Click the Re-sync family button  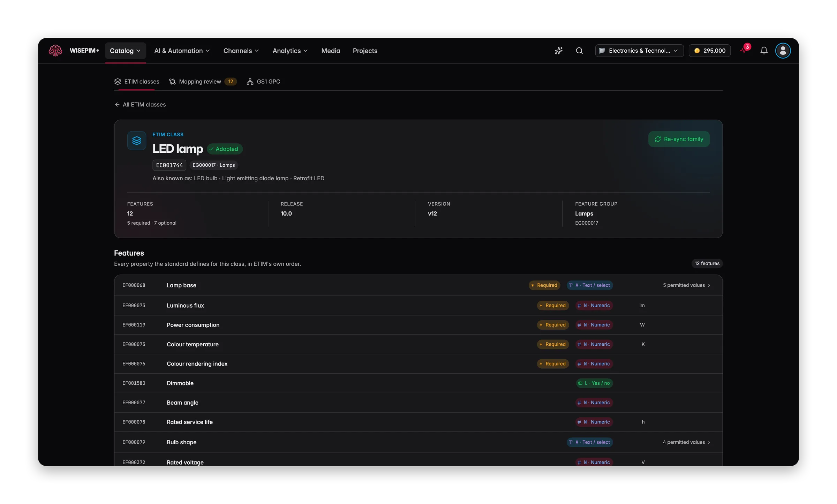coord(679,139)
